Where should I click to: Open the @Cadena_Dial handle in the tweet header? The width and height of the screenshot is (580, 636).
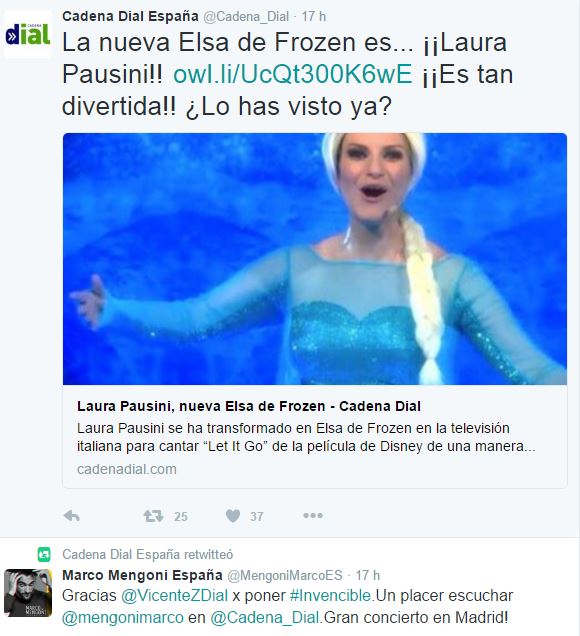tap(246, 17)
